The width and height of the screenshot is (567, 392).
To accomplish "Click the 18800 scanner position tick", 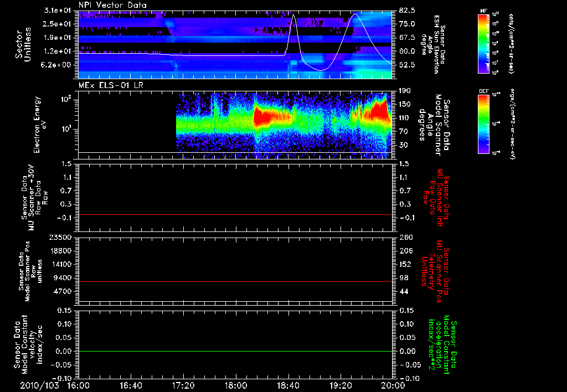I will click(60, 251).
